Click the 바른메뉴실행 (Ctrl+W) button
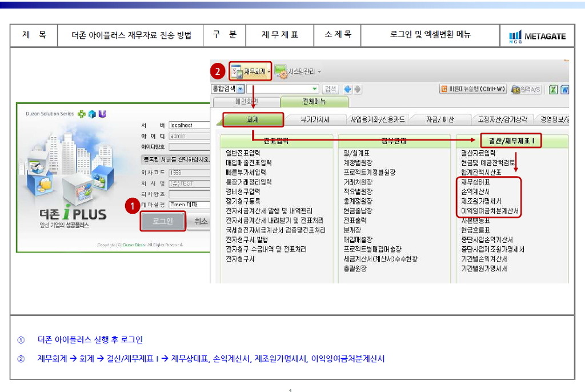Screen dimensions: 585x392 pyautogui.click(x=473, y=89)
